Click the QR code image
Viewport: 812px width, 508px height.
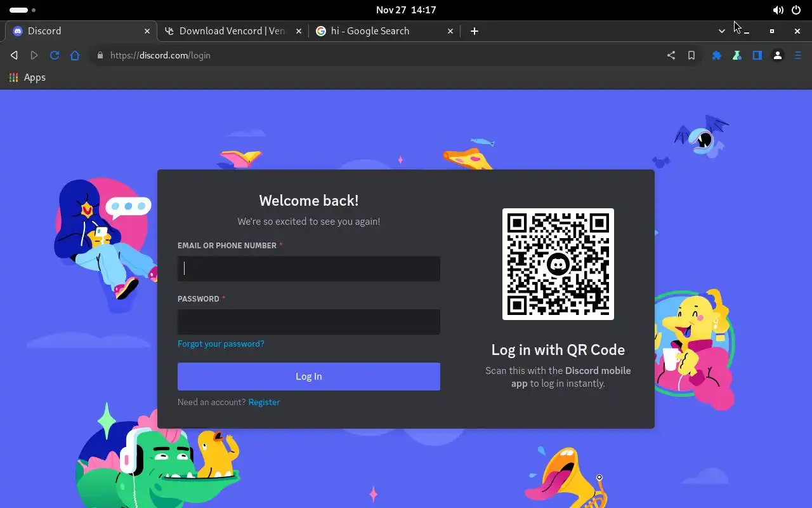[558, 264]
